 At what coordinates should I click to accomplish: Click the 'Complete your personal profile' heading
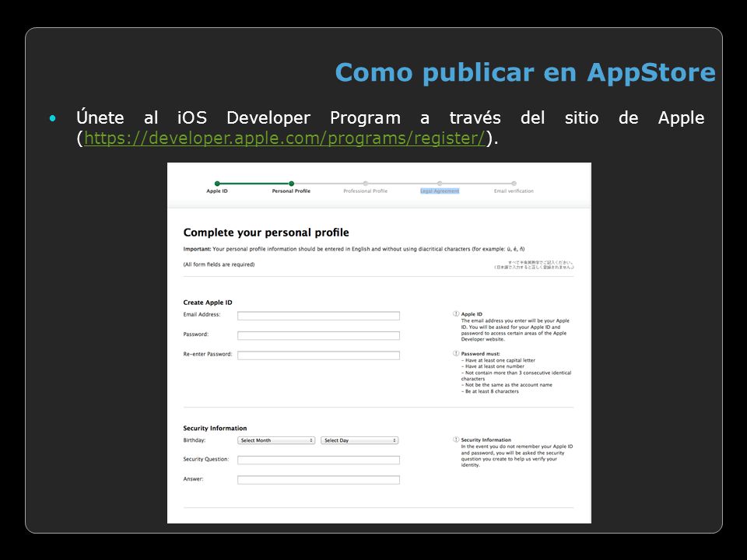click(266, 233)
